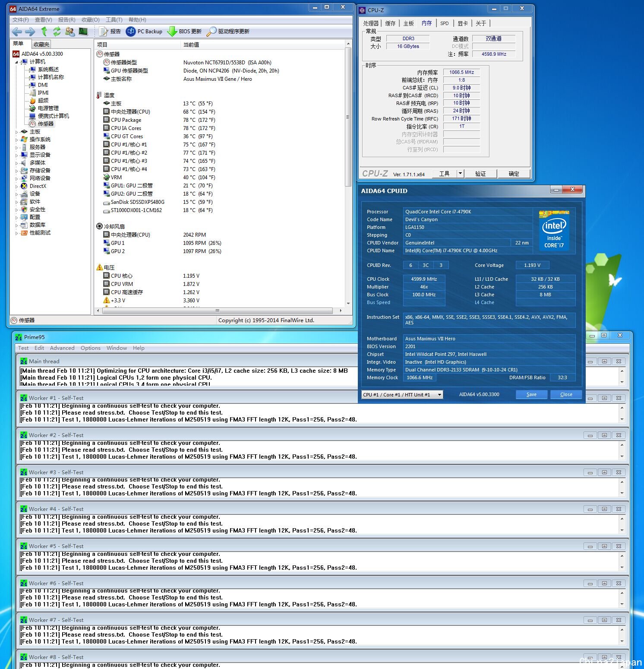
Task: Open the 文件(F) menu in AIDA64
Action: (x=20, y=20)
